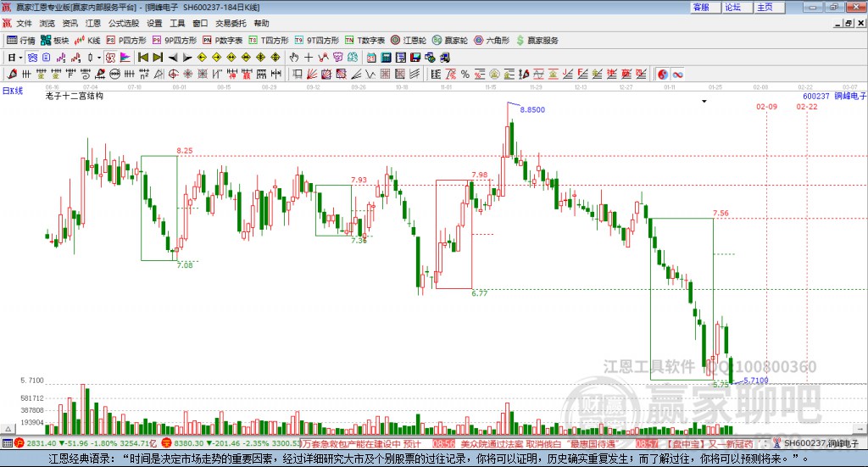Click the 沪 index status bar icon

point(19,443)
